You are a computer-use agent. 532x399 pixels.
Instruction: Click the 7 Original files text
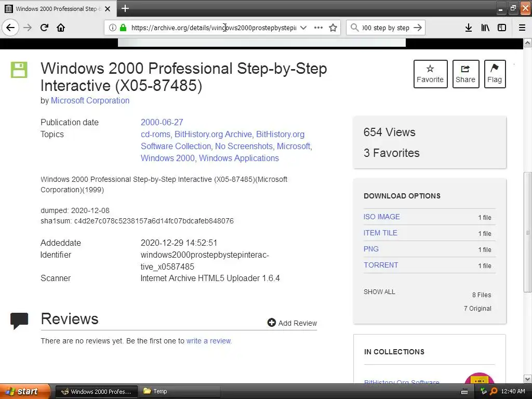click(x=477, y=309)
